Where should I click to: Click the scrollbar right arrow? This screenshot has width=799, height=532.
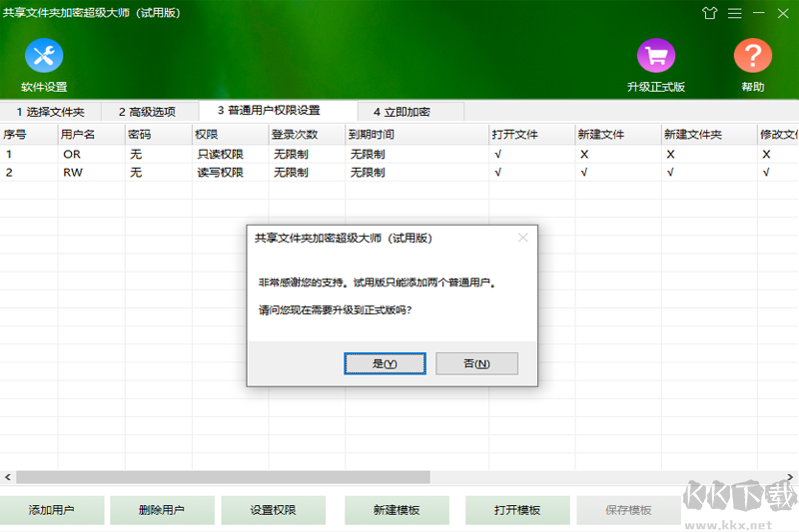pyautogui.click(x=790, y=477)
